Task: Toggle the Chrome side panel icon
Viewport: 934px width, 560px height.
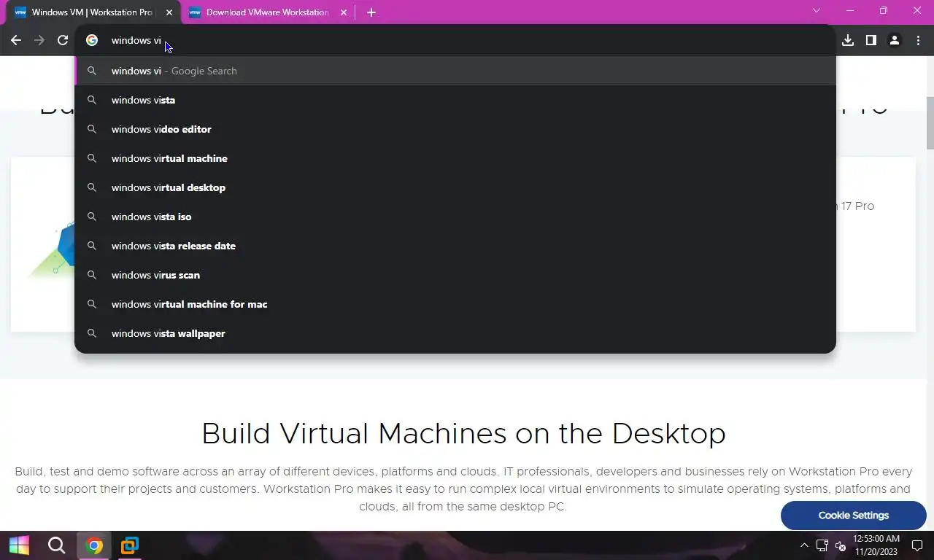Action: (x=871, y=40)
